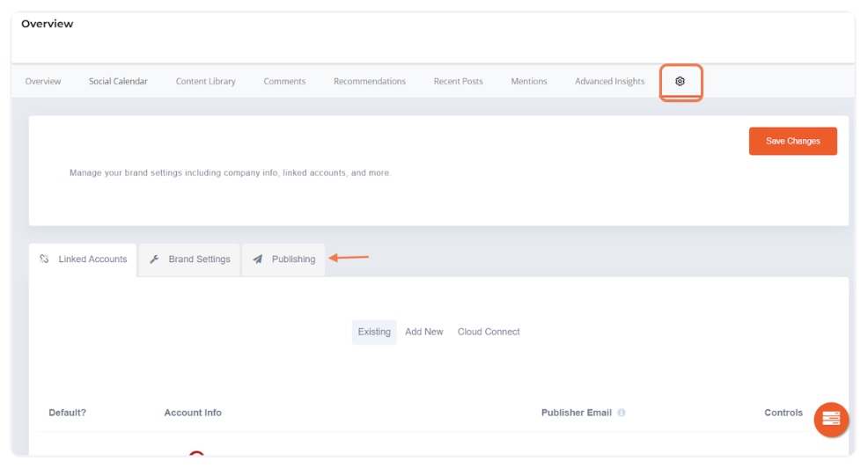This screenshot has height=468, width=868.
Task: Open the Mentions tab
Action: tap(528, 82)
